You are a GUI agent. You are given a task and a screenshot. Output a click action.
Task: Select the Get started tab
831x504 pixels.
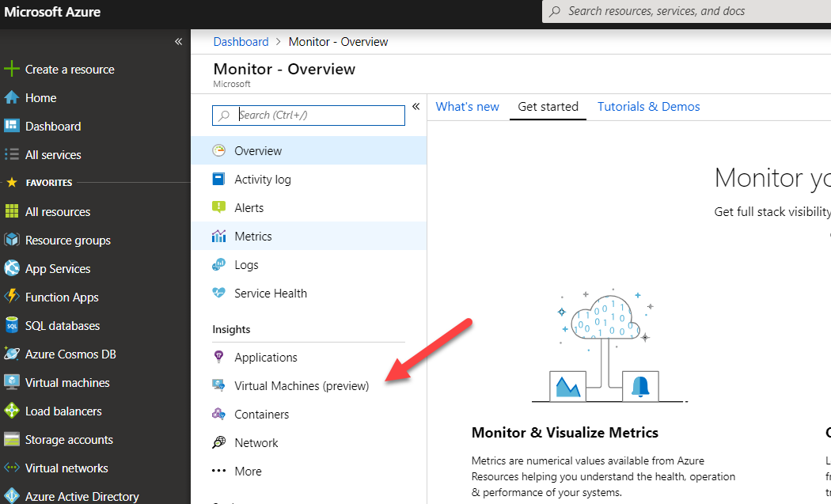(548, 107)
